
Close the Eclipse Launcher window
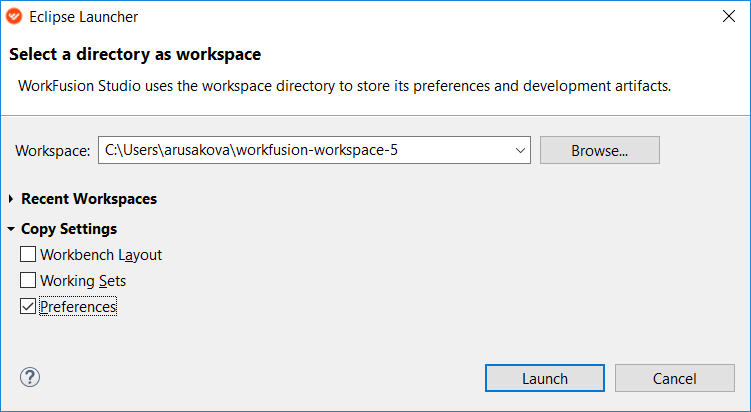(x=729, y=16)
